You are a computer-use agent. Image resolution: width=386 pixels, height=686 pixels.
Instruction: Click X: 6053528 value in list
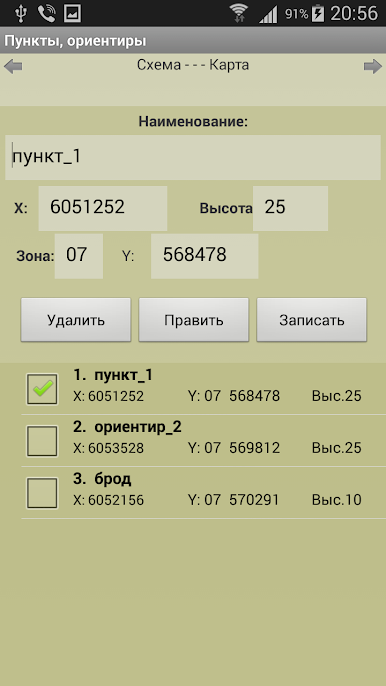pos(109,448)
